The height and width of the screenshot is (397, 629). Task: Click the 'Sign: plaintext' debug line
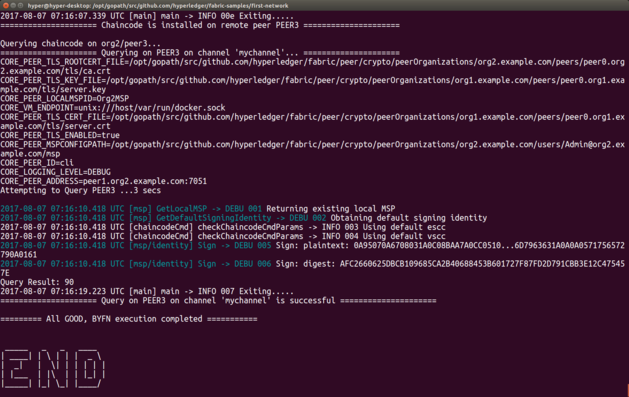pos(312,250)
